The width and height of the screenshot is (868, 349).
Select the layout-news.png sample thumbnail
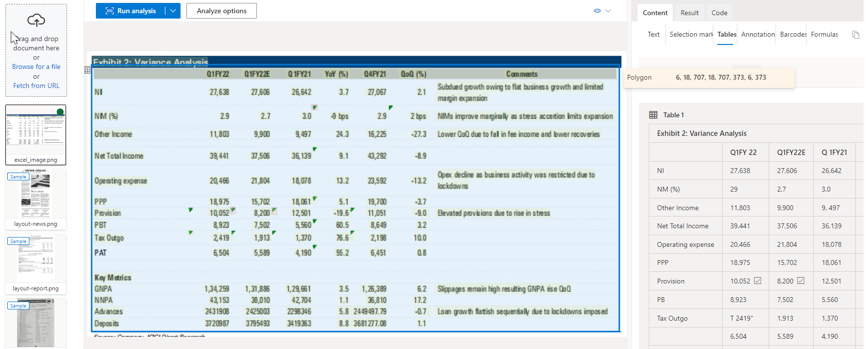36,199
